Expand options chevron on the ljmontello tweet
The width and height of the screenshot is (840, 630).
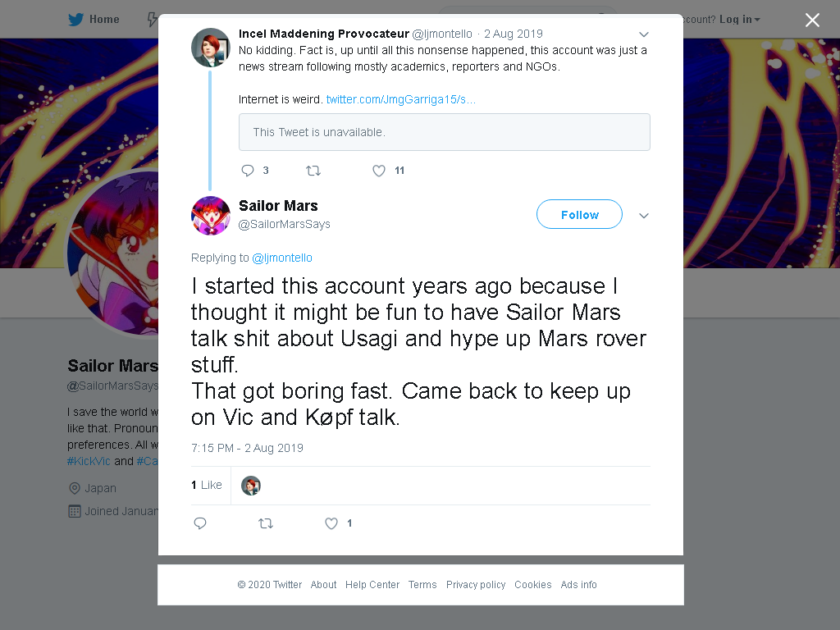pos(644,34)
